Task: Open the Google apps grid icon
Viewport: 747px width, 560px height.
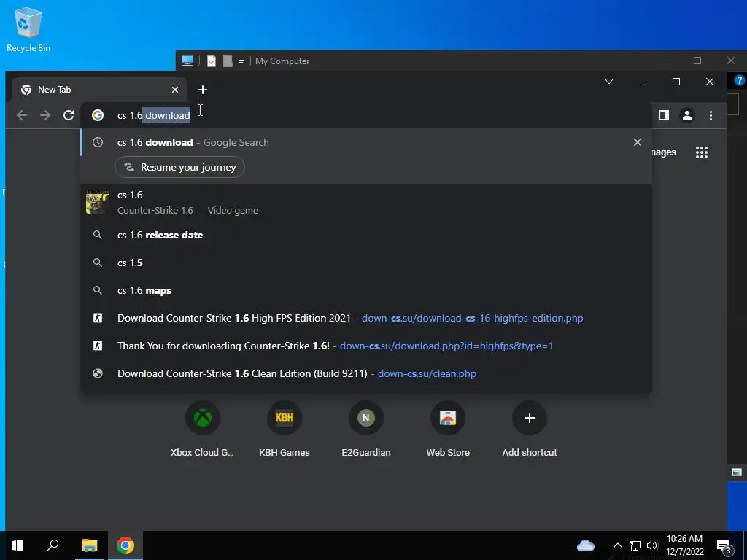Action: (702, 152)
